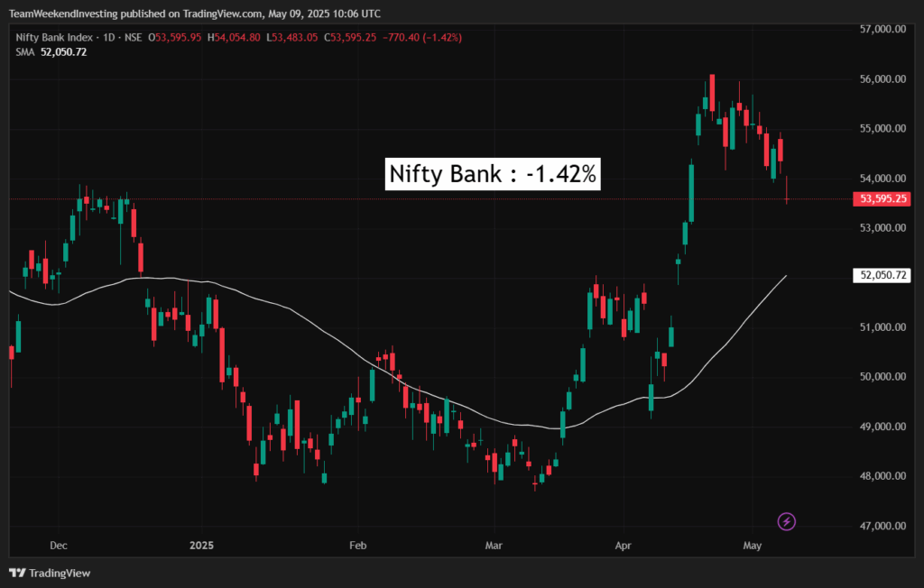Click the change value −770.40 (−1.42%)
924x588 pixels.
pos(422,37)
